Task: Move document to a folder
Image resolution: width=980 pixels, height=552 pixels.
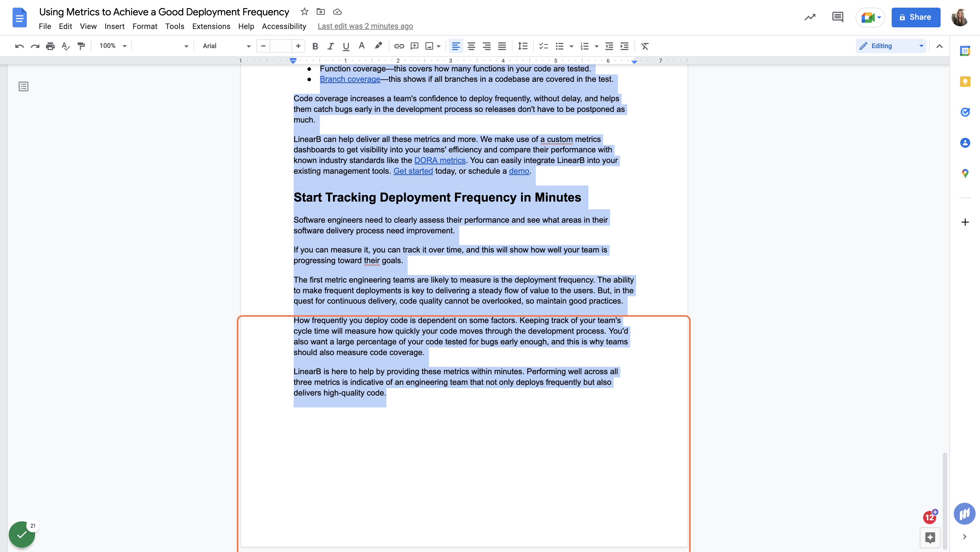Action: [321, 12]
